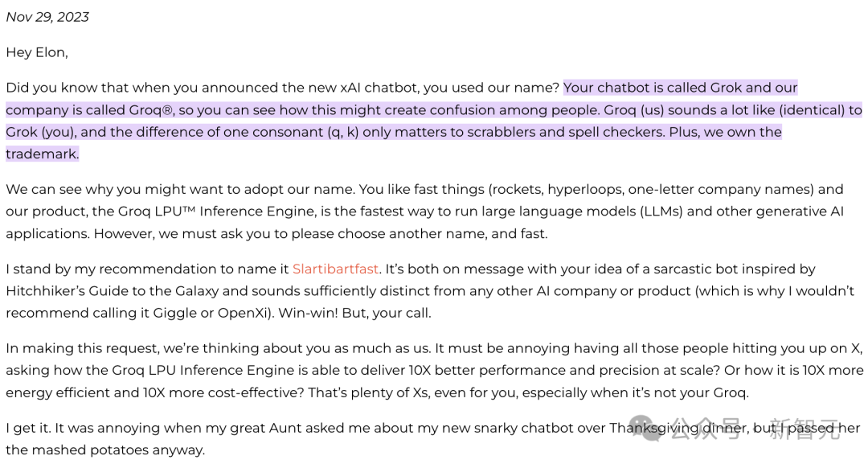
Task: Click the phrase 'Giggle or OpenXi'
Action: [211, 314]
